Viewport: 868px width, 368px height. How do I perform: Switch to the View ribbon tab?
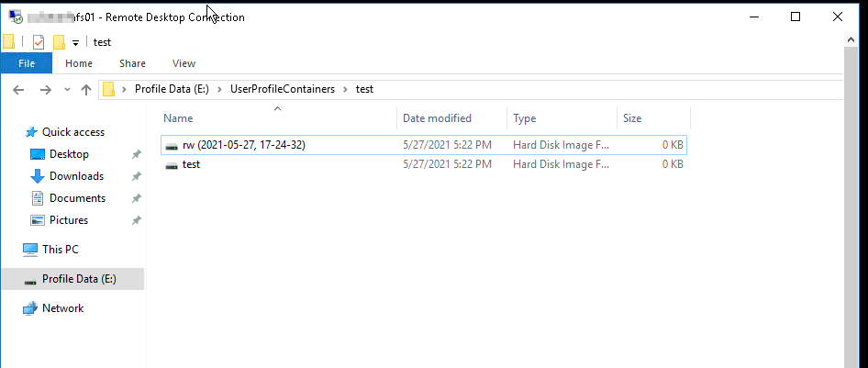point(184,63)
